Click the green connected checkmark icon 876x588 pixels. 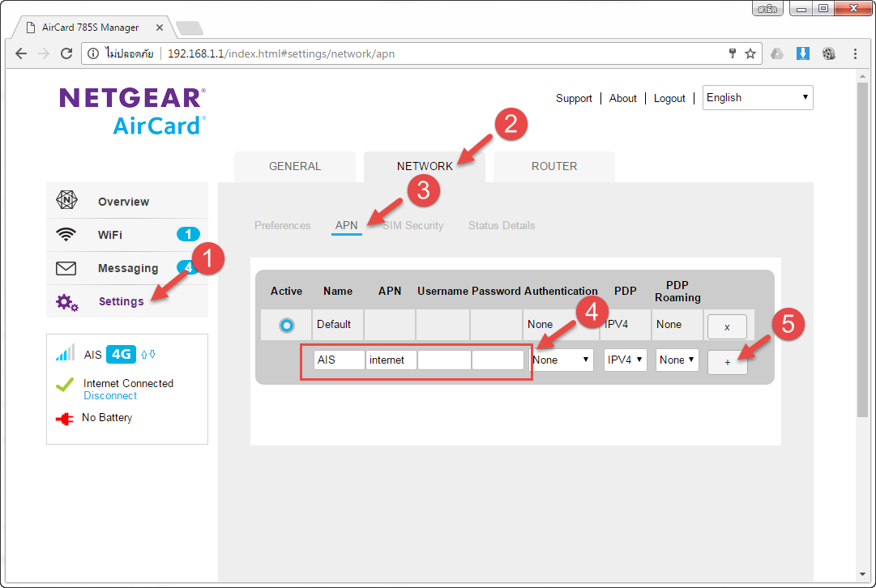(x=65, y=384)
